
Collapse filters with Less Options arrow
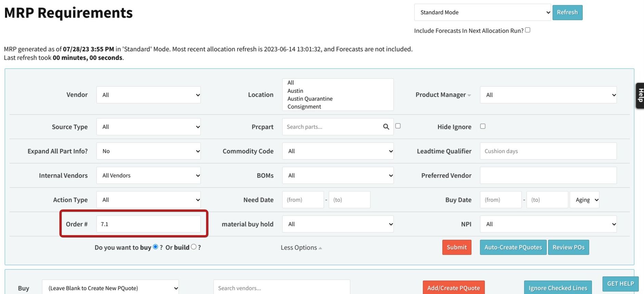tap(320, 248)
